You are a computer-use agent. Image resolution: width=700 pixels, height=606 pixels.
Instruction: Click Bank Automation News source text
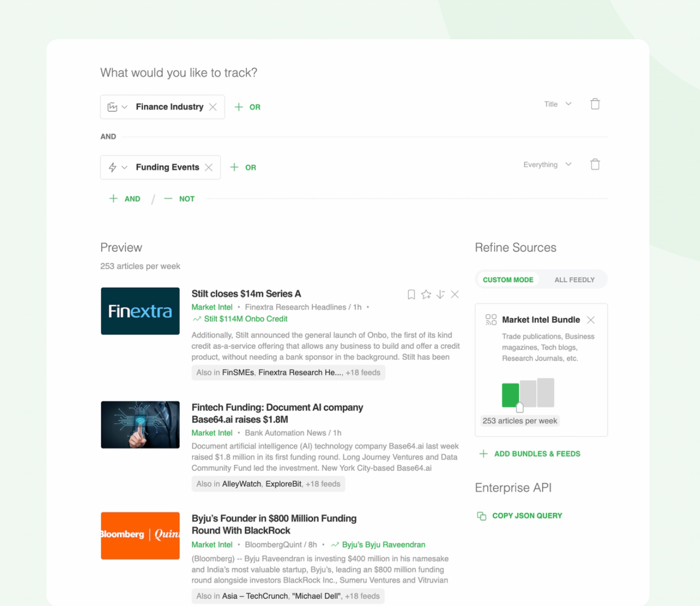pyautogui.click(x=285, y=433)
